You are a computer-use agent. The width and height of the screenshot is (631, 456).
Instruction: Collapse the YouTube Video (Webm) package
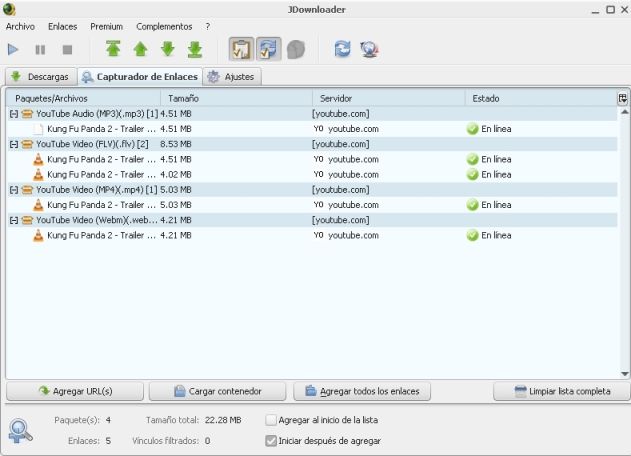[14, 220]
